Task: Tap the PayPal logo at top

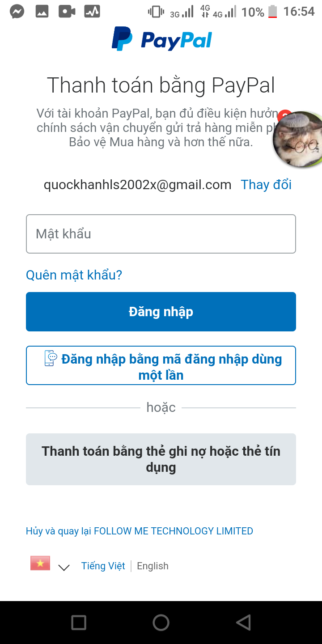Action: click(161, 39)
